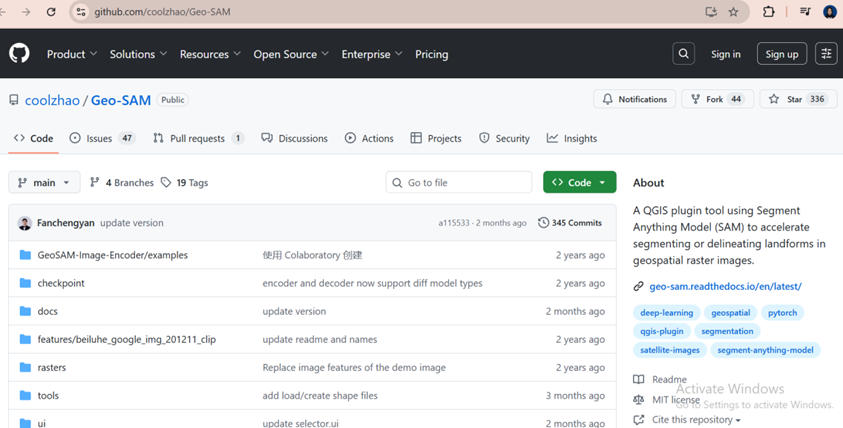Viewport: 843px width, 428px height.
Task: Open appearance settings icon next to Sign up
Action: point(826,54)
